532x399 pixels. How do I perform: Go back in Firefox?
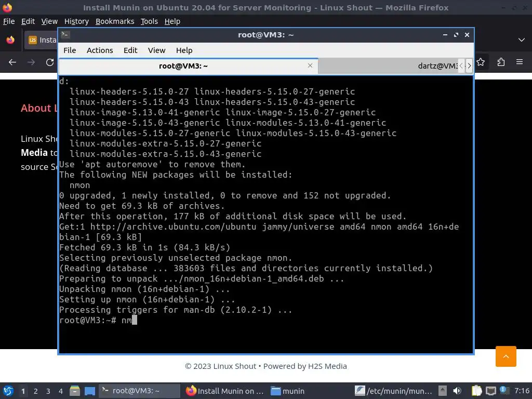point(12,62)
